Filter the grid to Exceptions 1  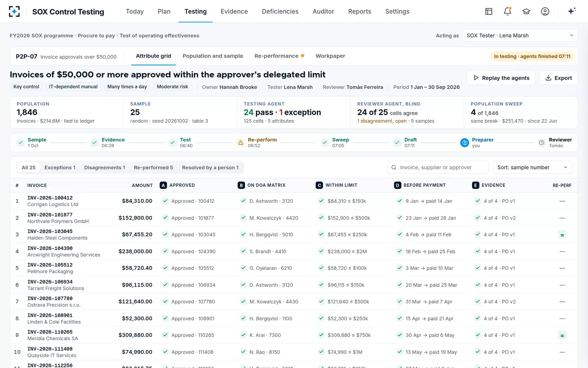[60, 168]
